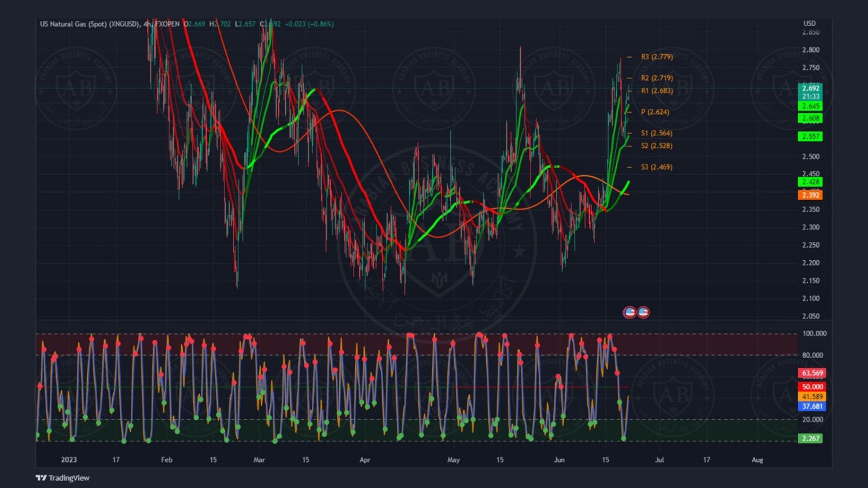Open the USD currency selector on price axis
The image size is (868, 488).
pos(809,24)
